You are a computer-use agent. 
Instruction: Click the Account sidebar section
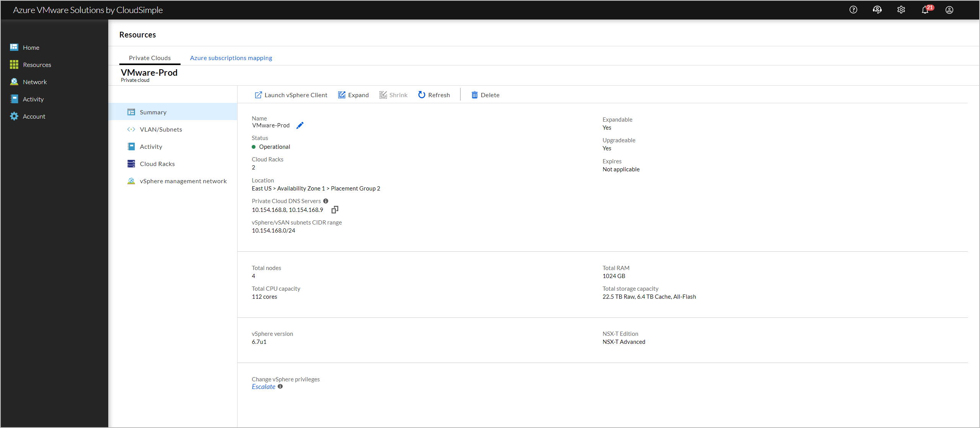(34, 116)
